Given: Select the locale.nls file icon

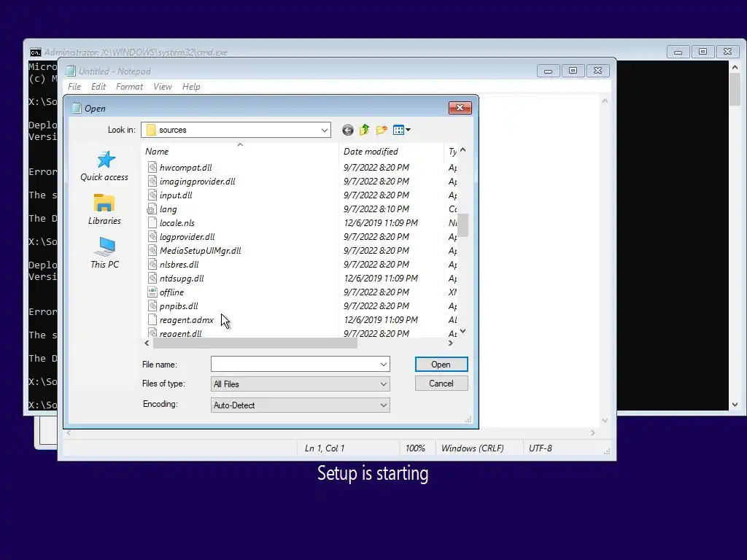Looking at the screenshot, I should [152, 222].
